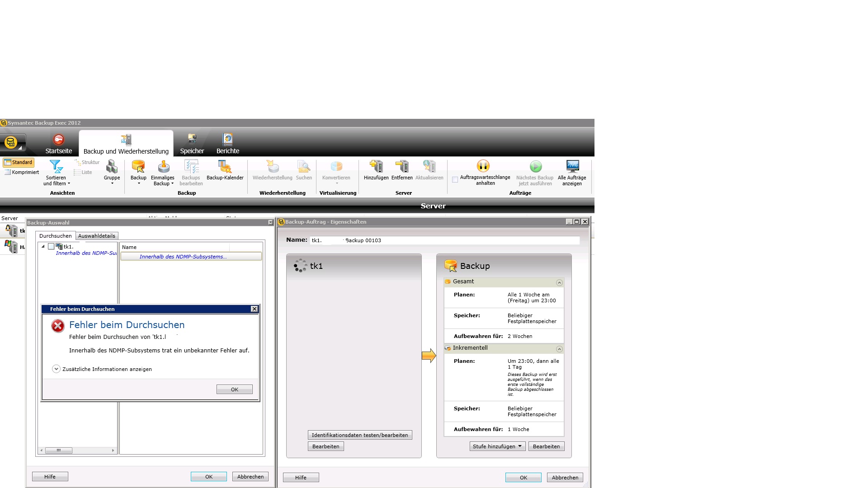Open Stufe hinzufügen dropdown

497,446
